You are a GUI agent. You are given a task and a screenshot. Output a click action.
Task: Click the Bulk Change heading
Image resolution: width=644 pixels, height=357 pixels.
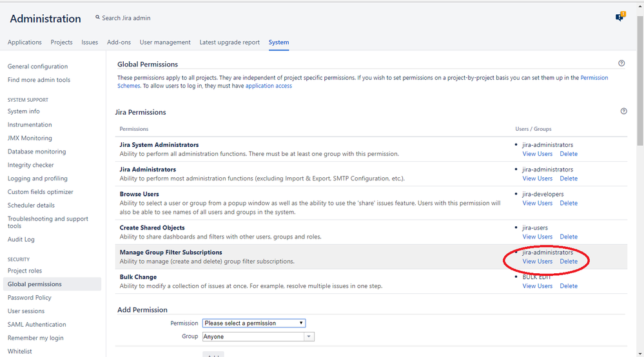(x=138, y=277)
